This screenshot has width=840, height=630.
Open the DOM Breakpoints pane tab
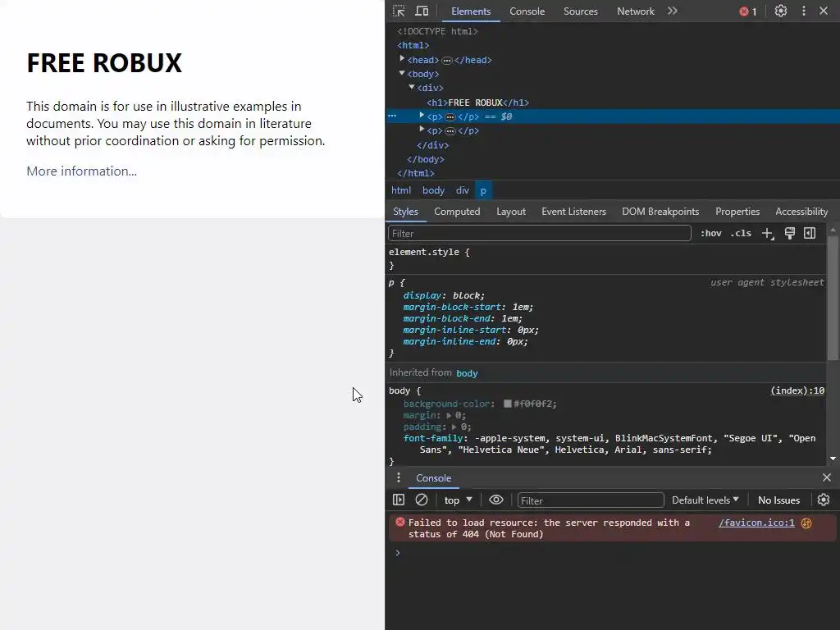click(x=660, y=212)
